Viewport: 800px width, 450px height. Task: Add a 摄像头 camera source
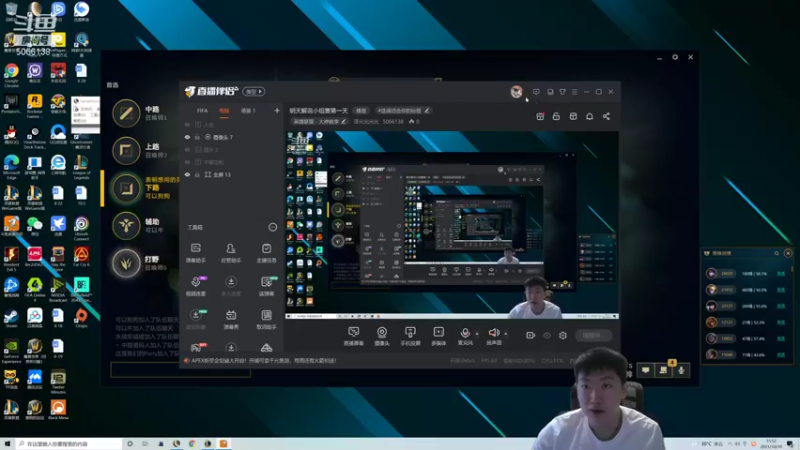pos(382,336)
